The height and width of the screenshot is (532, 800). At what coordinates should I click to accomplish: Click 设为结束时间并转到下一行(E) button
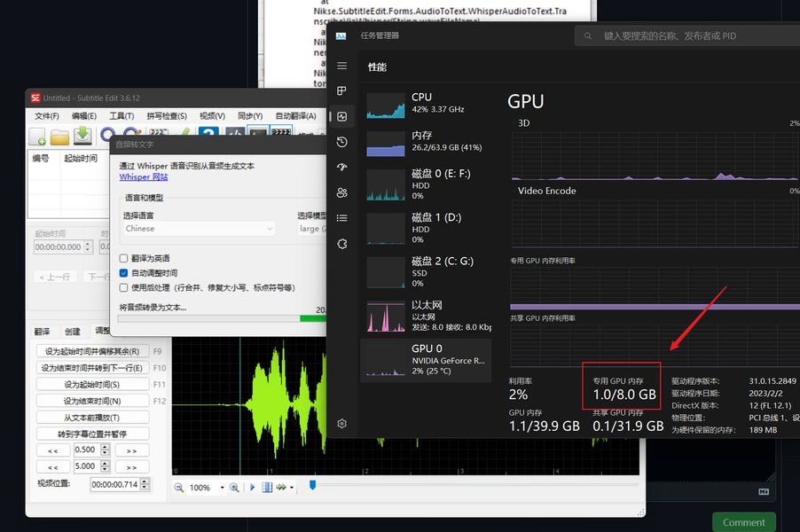[92, 368]
